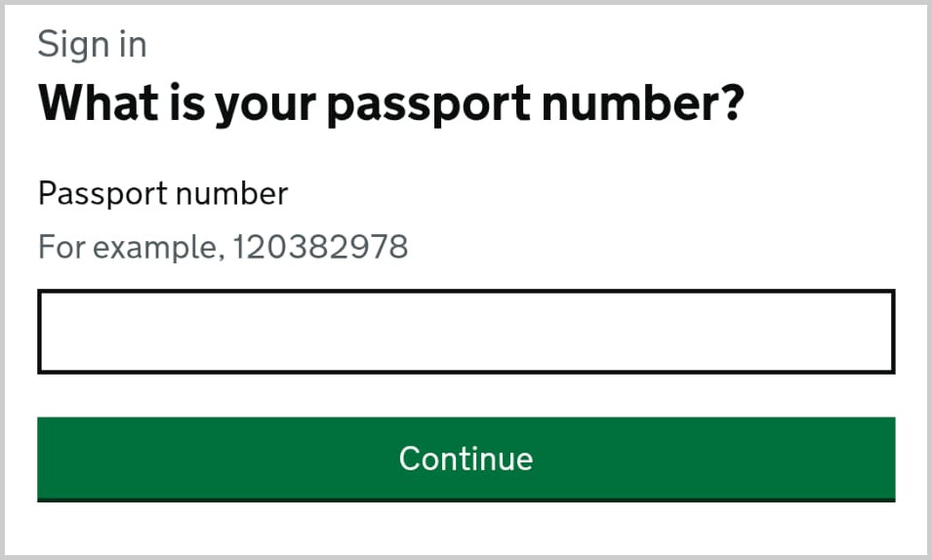The width and height of the screenshot is (932, 560).
Task: Click the passport number text box
Action: [466, 332]
